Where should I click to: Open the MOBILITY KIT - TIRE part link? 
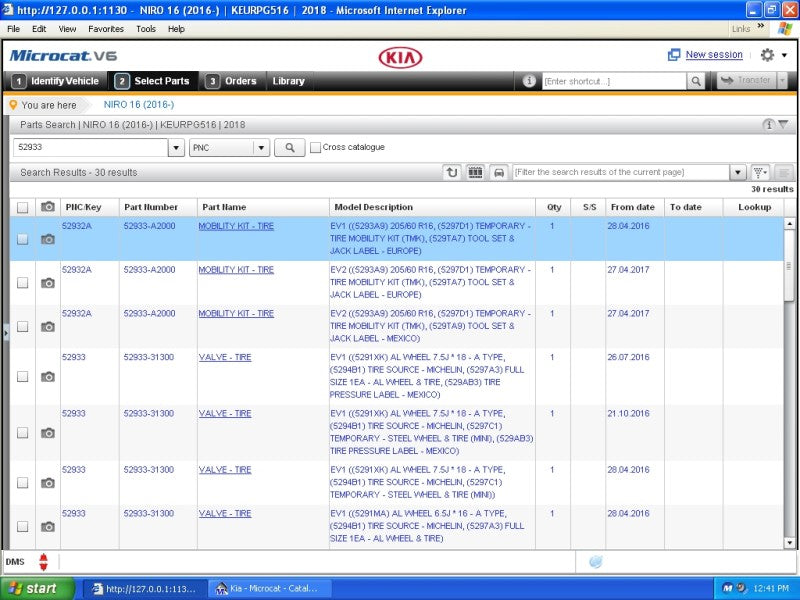pyautogui.click(x=236, y=226)
